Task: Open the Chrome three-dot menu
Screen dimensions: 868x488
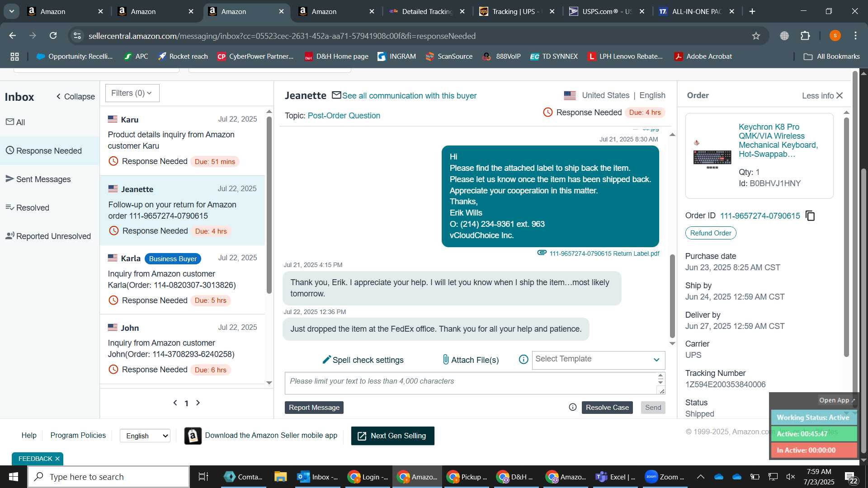Action: pos(855,36)
